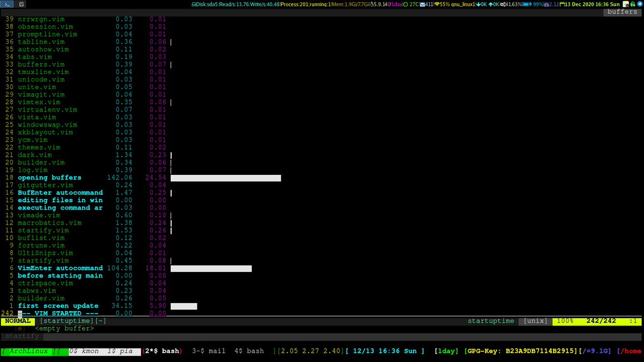Switch to tmux window 3-$ mail
The image size is (644, 362).
pos(209,351)
